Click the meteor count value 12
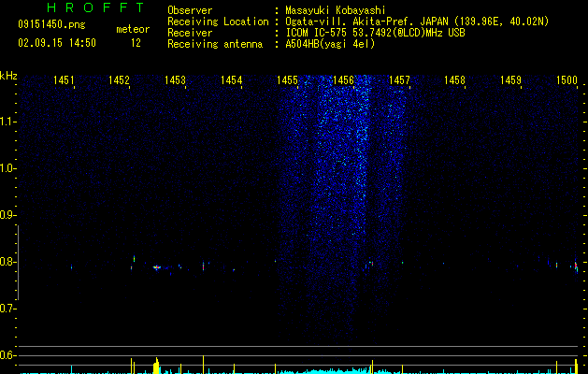Viewport: 588px width, 374px height. pyautogui.click(x=136, y=43)
